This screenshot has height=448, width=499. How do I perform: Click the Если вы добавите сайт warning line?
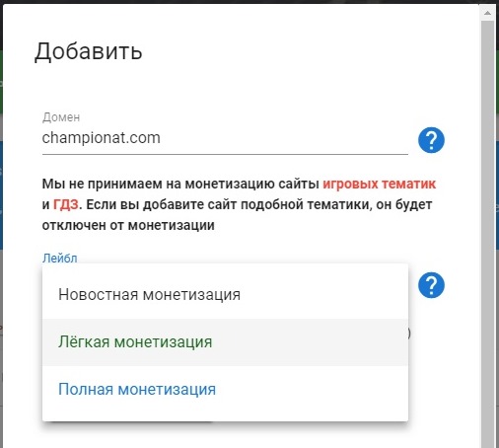254,204
